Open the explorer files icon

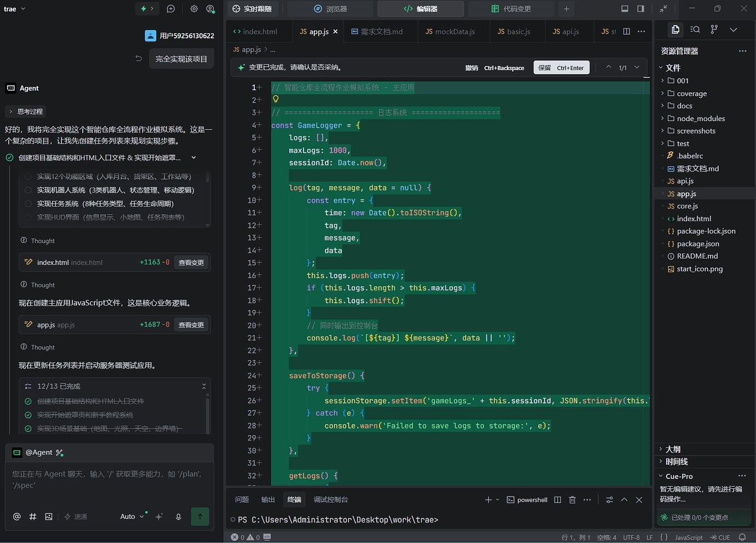tap(675, 30)
